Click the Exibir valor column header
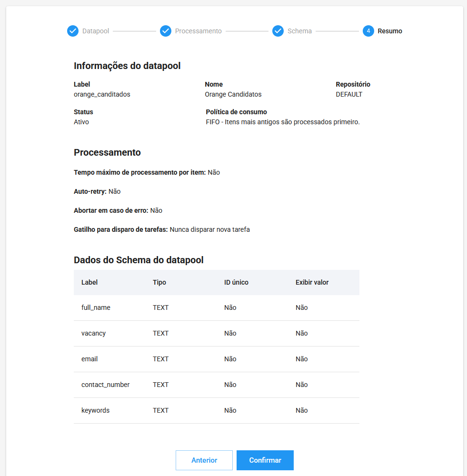Viewport: 467px width, 476px height. (312, 282)
